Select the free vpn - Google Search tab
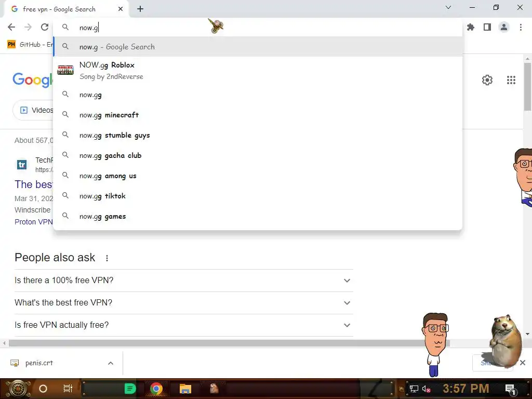Viewport: 532px width, 399px height. pos(66,9)
